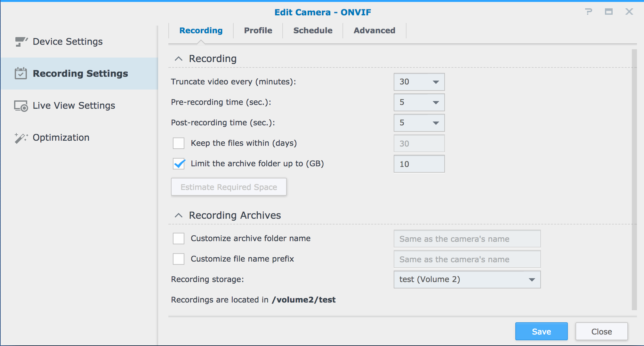
Task: Click the Close button
Action: point(601,331)
